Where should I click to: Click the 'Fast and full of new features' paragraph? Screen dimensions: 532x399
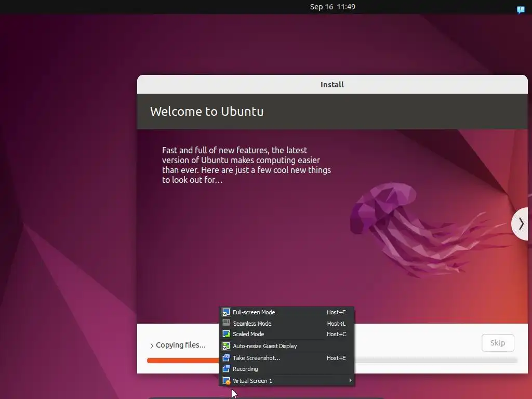246,165
